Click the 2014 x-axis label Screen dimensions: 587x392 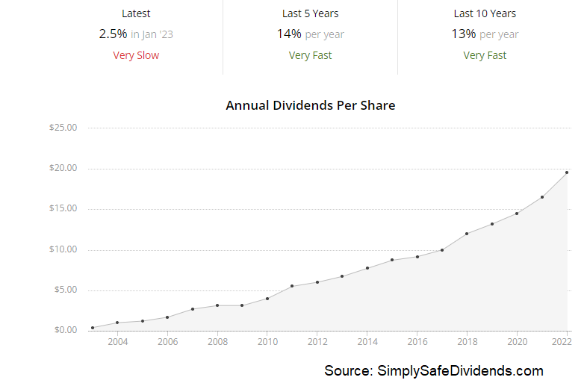click(x=367, y=341)
